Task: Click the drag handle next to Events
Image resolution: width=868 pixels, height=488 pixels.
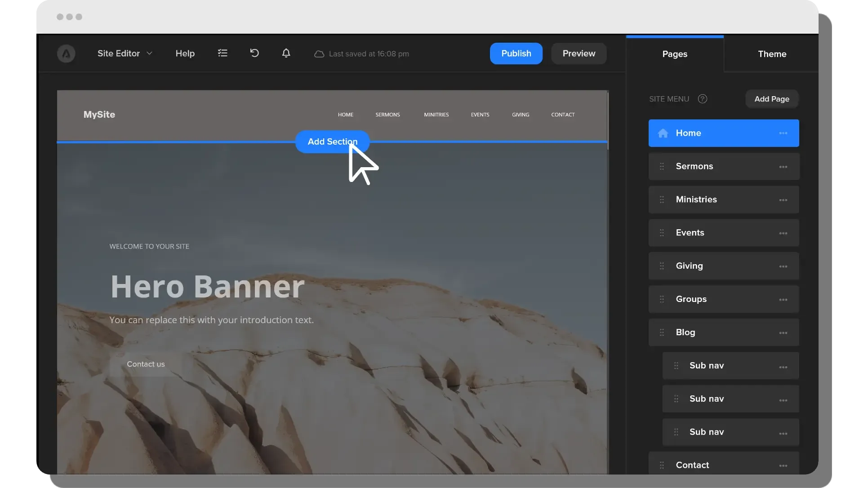Action: (662, 233)
